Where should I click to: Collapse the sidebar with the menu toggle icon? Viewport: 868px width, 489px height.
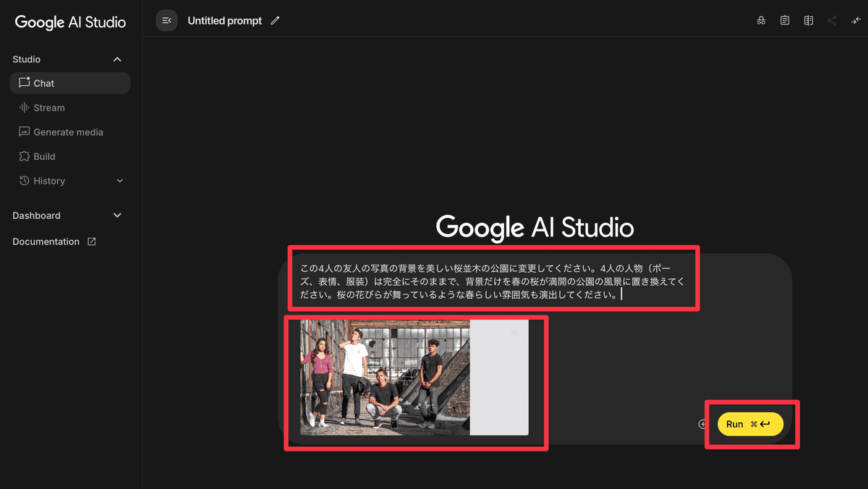click(166, 21)
